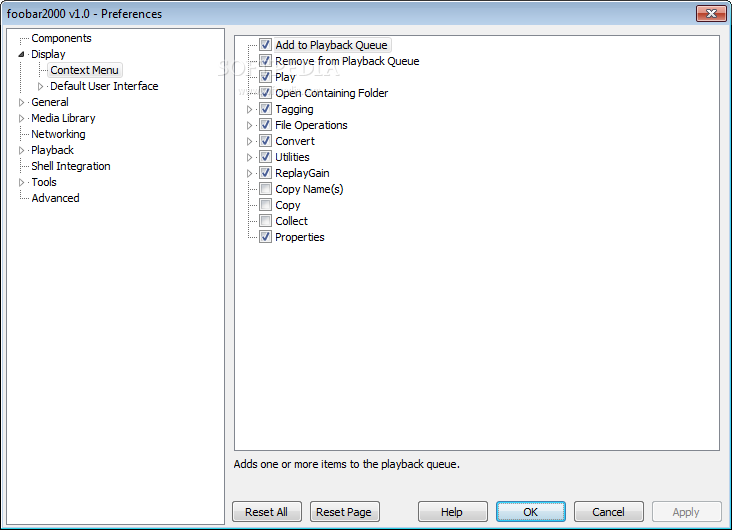The height and width of the screenshot is (530, 732).
Task: Select the Add to Playback Queue label
Action: click(331, 45)
